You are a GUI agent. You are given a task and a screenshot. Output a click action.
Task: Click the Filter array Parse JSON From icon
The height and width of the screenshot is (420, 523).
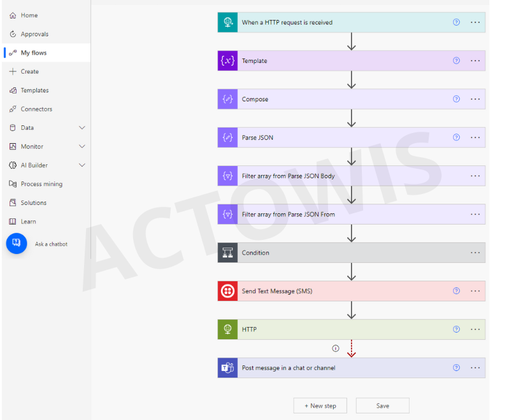[227, 214]
